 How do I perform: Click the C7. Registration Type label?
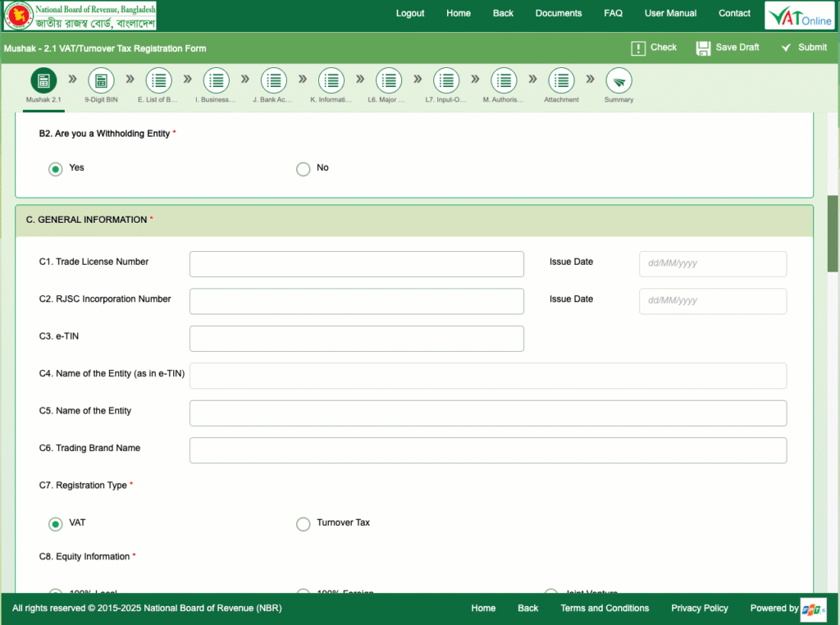tap(83, 486)
